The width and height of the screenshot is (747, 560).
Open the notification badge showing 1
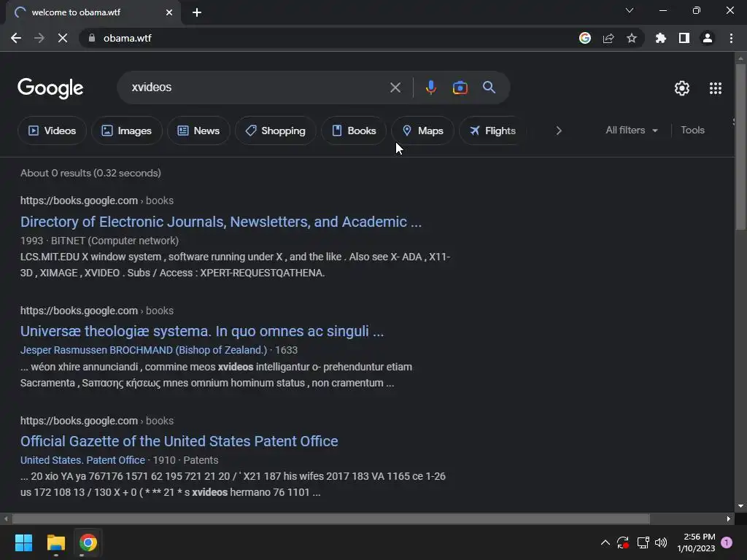727,542
